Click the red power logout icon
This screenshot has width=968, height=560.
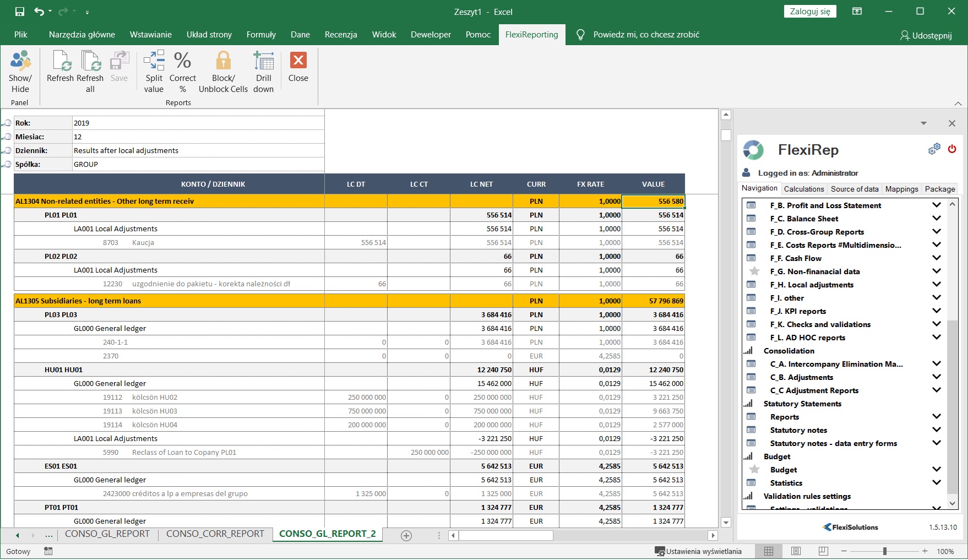coord(952,149)
